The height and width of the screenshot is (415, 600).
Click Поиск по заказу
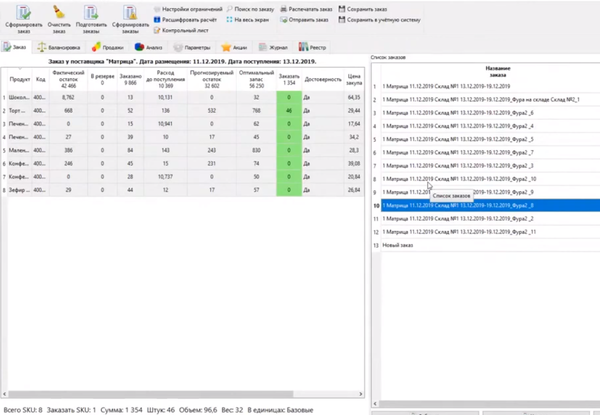[251, 9]
